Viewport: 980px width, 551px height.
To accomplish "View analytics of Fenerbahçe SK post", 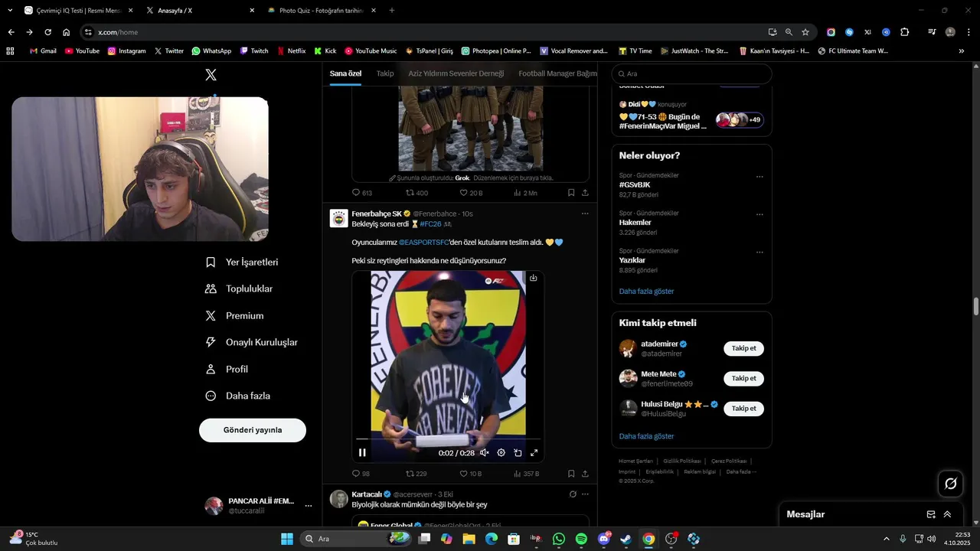I will coord(526,474).
